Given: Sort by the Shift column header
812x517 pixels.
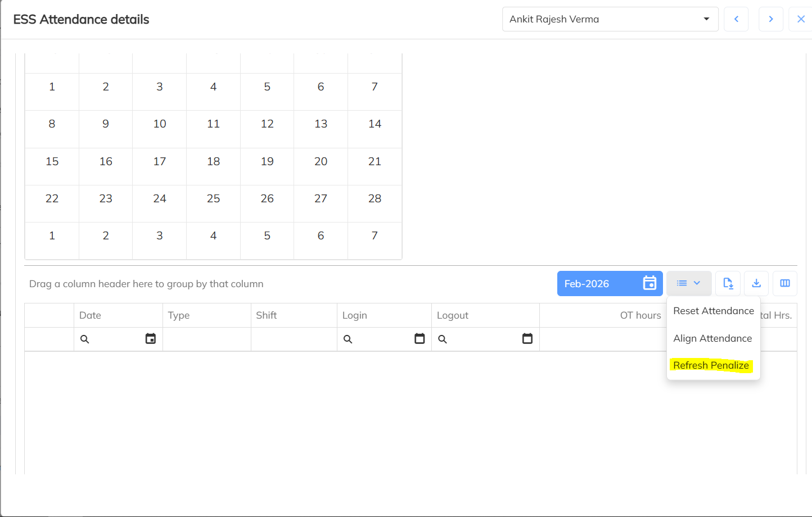Looking at the screenshot, I should pyautogui.click(x=267, y=315).
